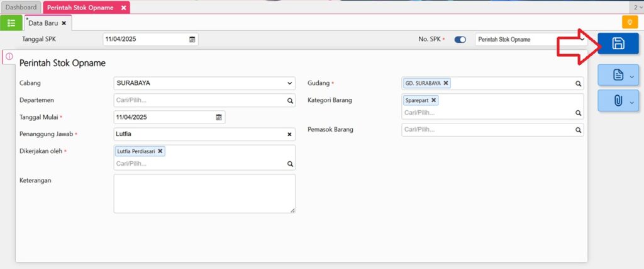Click search icon in Gudang field

(578, 83)
